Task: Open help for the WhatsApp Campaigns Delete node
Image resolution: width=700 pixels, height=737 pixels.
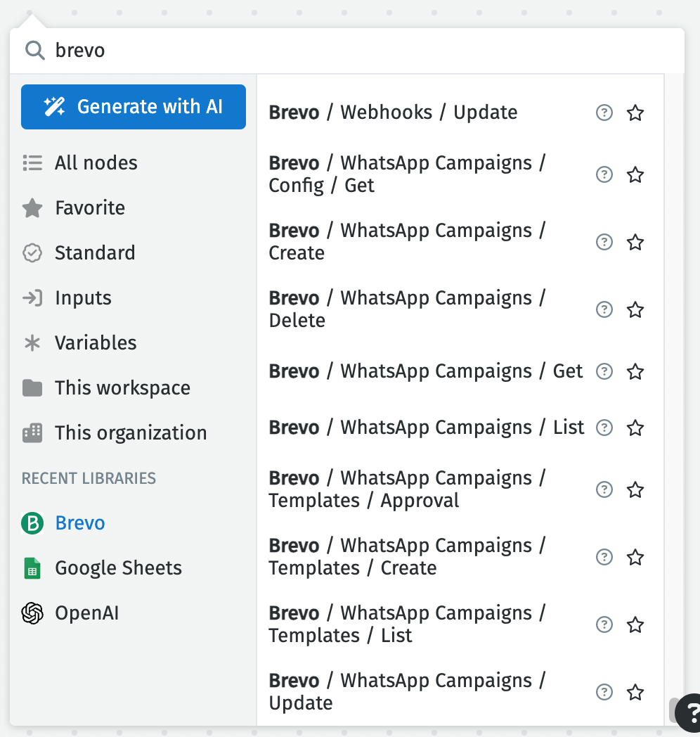Action: point(604,309)
